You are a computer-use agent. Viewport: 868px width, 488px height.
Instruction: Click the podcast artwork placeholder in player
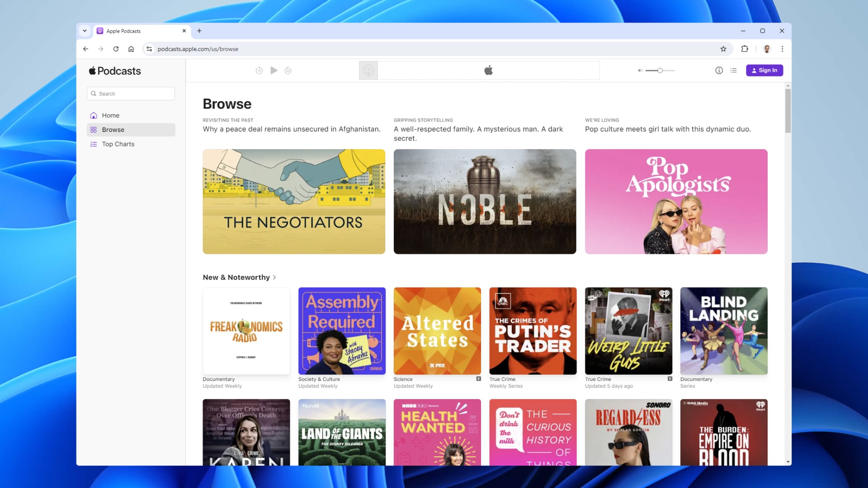click(368, 70)
